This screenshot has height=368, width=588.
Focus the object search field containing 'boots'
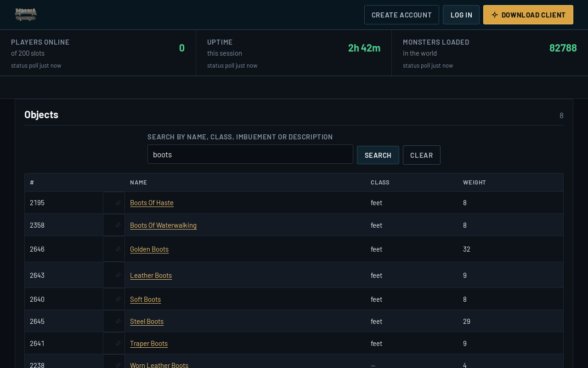pyautogui.click(x=250, y=154)
